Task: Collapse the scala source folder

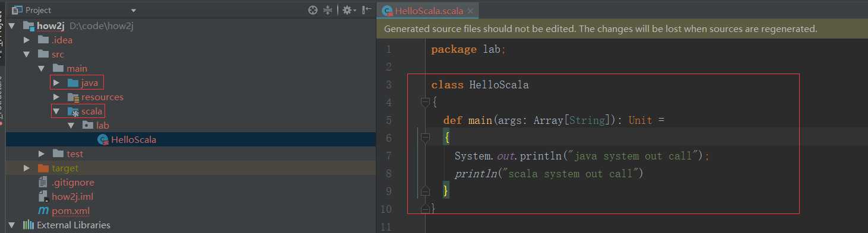Action: [56, 111]
